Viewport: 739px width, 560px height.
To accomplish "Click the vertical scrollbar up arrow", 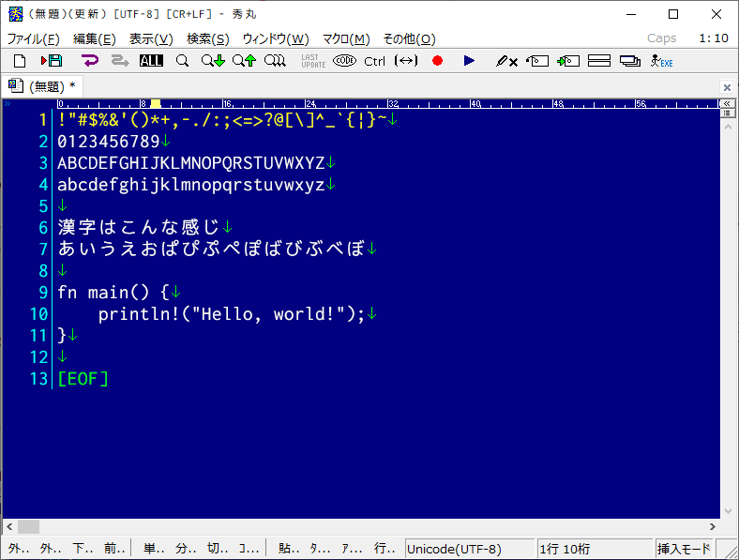I will [x=728, y=127].
